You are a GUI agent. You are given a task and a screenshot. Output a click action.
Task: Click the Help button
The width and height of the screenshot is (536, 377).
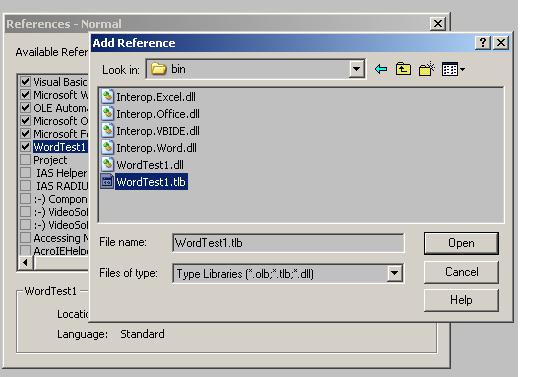point(461,300)
